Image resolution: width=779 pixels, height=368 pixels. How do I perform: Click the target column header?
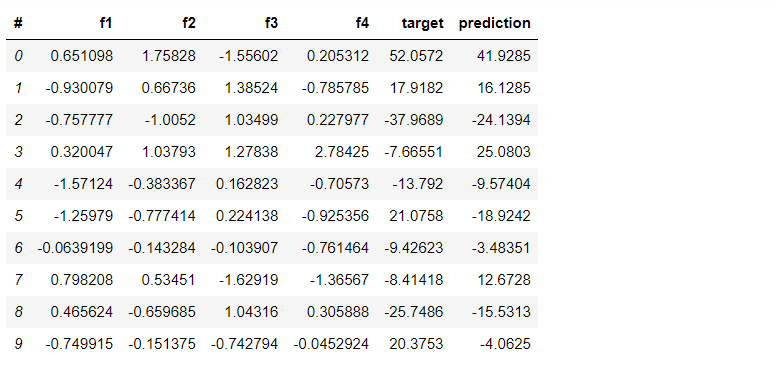click(x=422, y=23)
